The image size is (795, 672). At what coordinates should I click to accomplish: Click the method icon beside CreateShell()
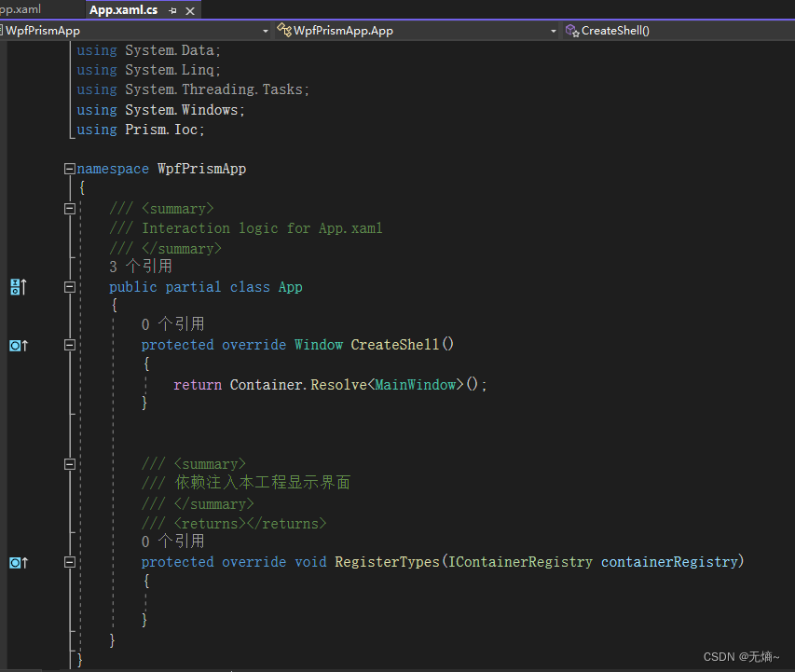569,30
